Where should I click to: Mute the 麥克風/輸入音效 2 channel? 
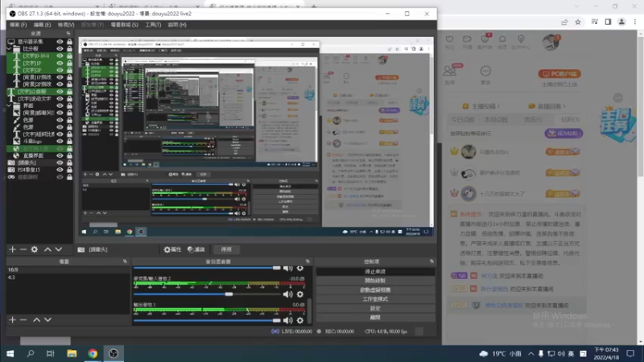pos(288,294)
